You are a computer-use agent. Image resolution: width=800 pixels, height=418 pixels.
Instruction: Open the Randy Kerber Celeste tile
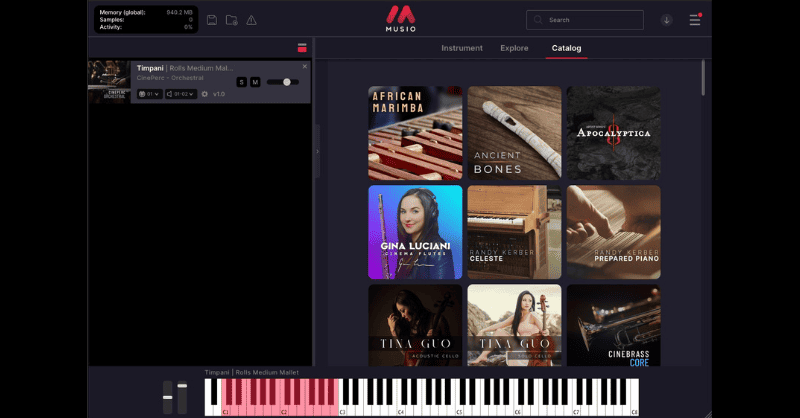point(514,232)
